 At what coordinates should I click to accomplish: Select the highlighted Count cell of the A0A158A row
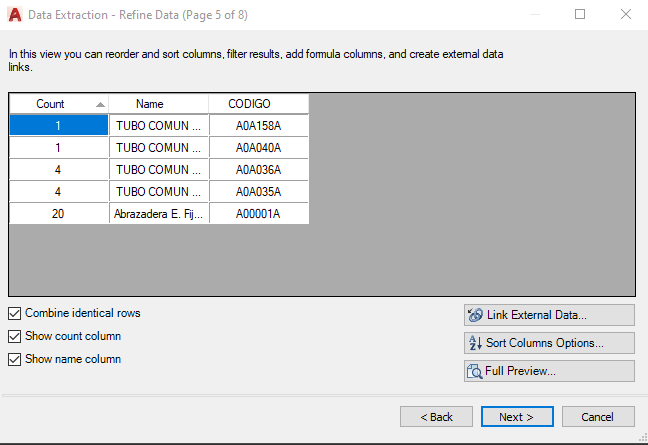tap(59, 125)
